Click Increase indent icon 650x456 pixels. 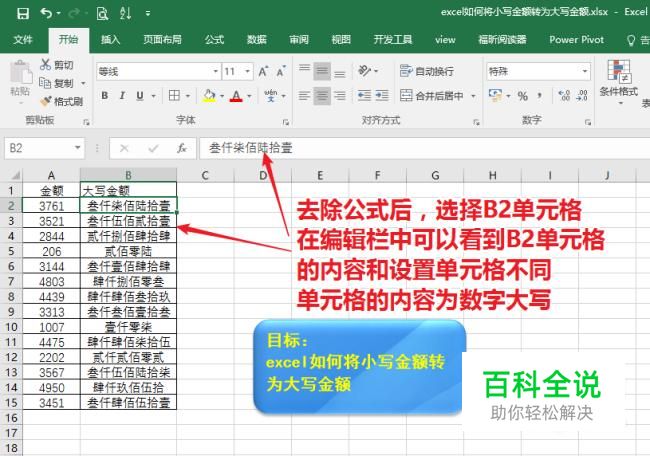(382, 96)
